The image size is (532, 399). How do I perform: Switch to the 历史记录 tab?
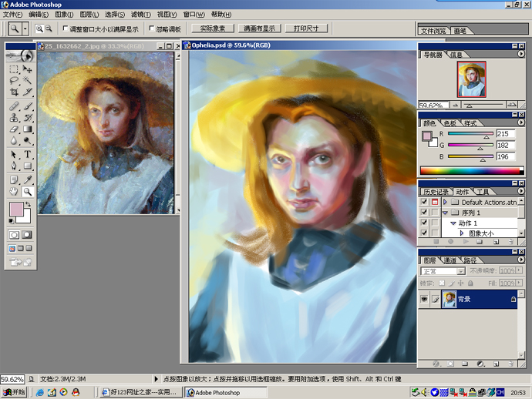point(436,192)
